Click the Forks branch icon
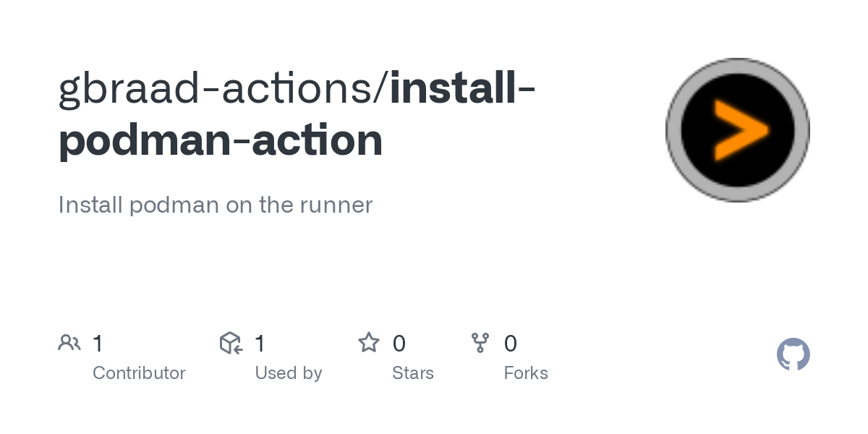This screenshot has height=434, width=868. (x=480, y=343)
